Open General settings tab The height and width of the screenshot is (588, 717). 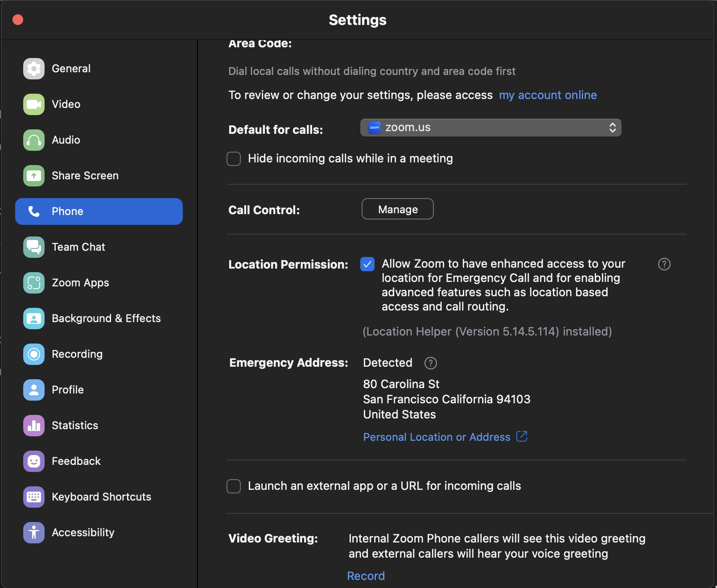tap(99, 69)
